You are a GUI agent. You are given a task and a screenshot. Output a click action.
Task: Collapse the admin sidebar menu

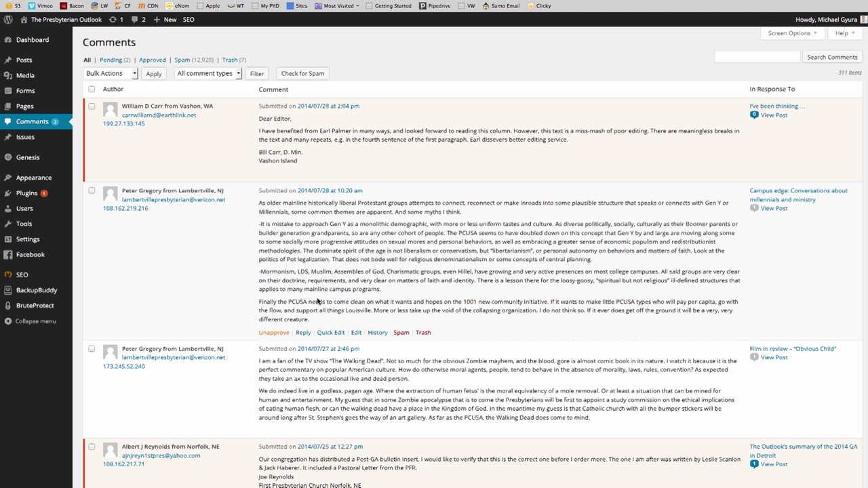click(35, 321)
